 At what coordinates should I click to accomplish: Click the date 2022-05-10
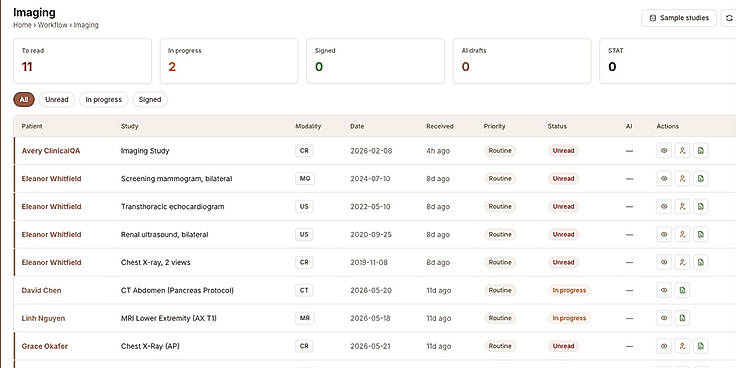(370, 207)
